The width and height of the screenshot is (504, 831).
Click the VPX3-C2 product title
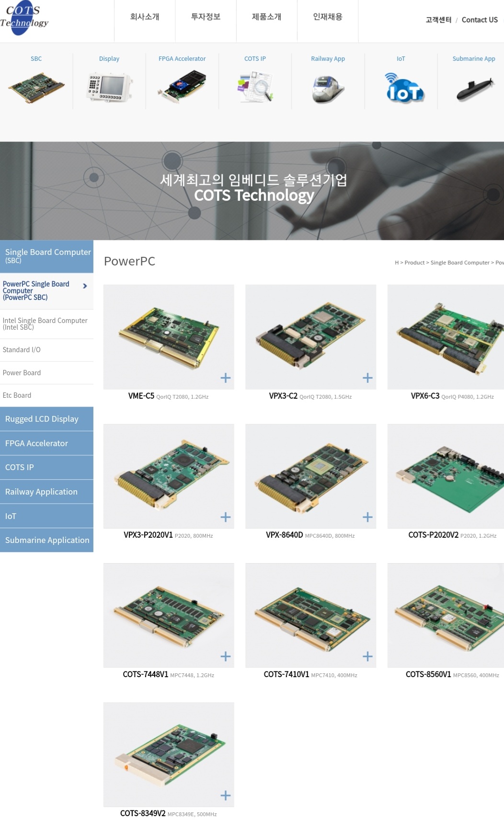[x=283, y=396]
